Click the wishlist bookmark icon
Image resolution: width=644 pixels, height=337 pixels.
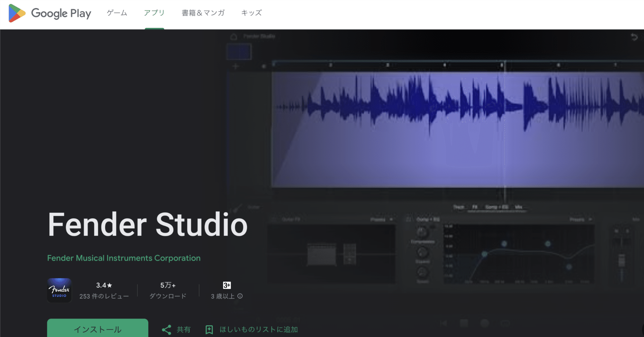point(209,329)
